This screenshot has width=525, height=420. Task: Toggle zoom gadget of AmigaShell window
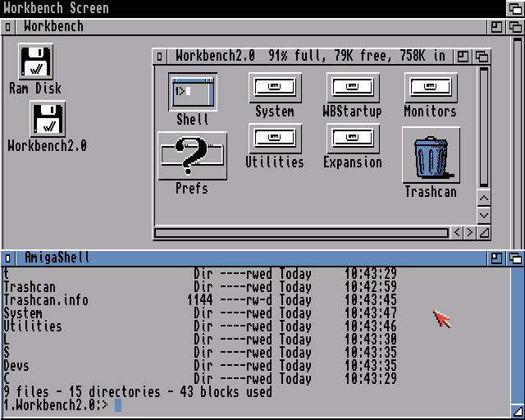coord(497,258)
